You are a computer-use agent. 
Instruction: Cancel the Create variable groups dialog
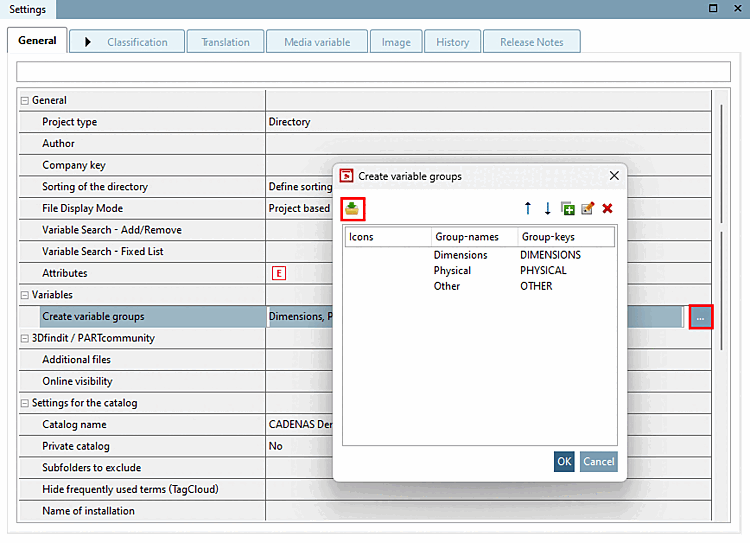(598, 462)
